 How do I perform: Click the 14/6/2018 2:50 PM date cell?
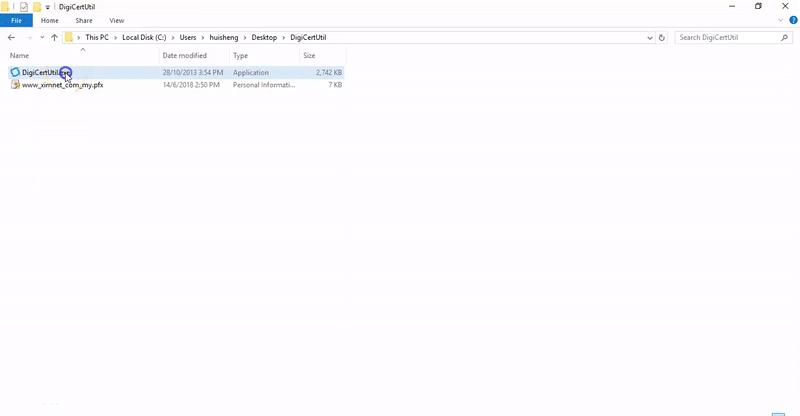pyautogui.click(x=191, y=85)
